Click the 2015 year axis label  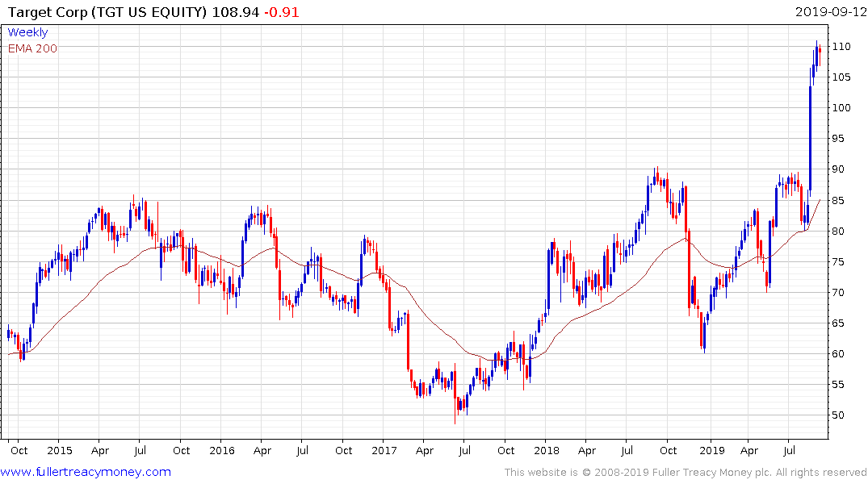pyautogui.click(x=59, y=450)
